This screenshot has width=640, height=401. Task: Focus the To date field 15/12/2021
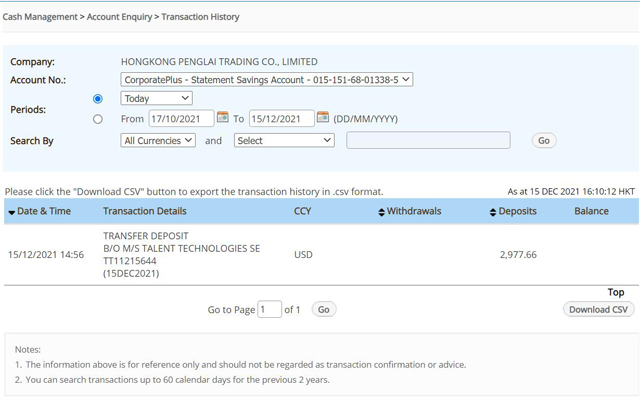click(282, 118)
